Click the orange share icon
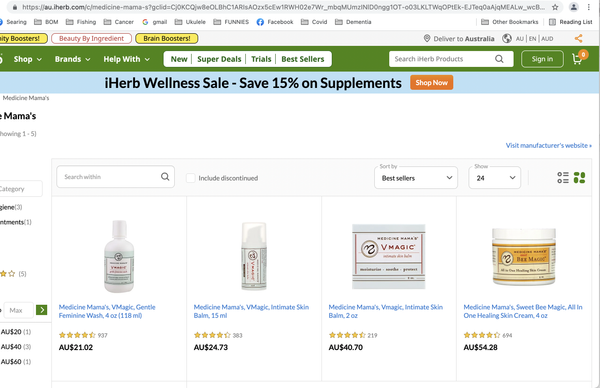 [x=579, y=38]
